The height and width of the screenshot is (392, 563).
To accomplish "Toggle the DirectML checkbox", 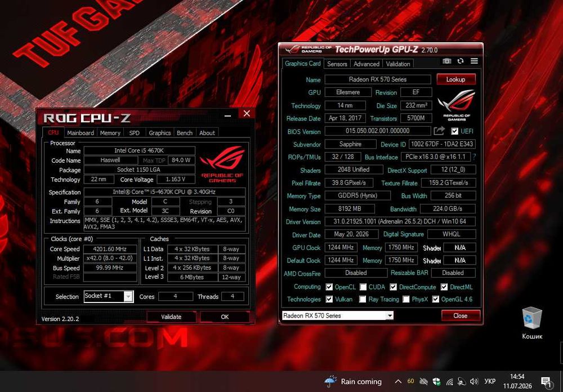I will [444, 287].
